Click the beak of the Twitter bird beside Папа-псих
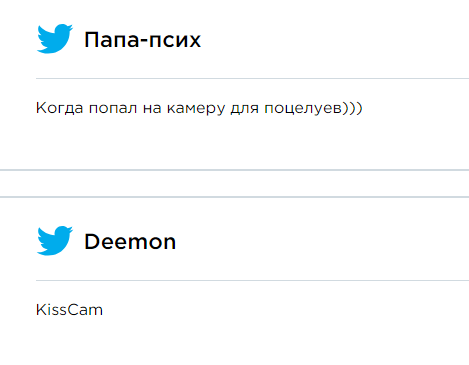The image size is (469, 365). coord(70,29)
